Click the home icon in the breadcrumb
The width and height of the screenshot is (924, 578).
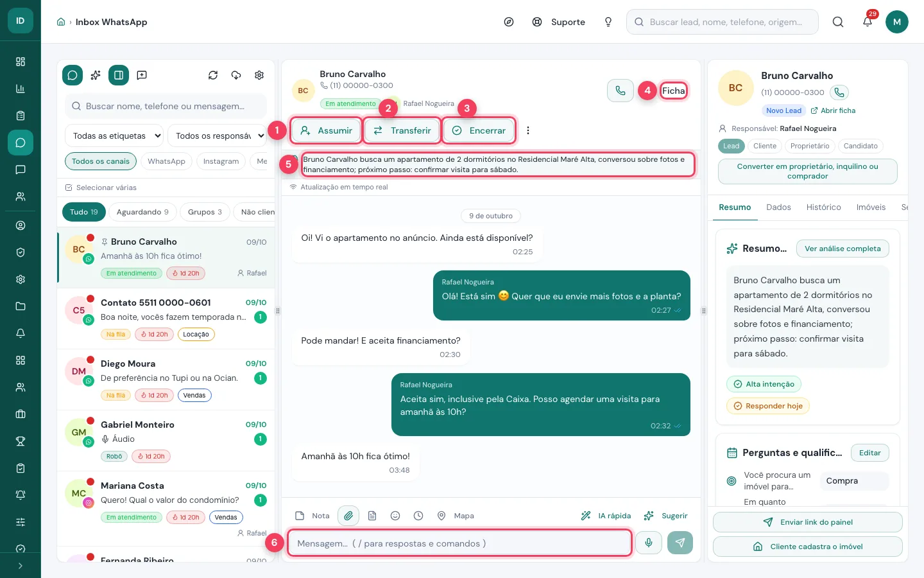[x=61, y=22]
